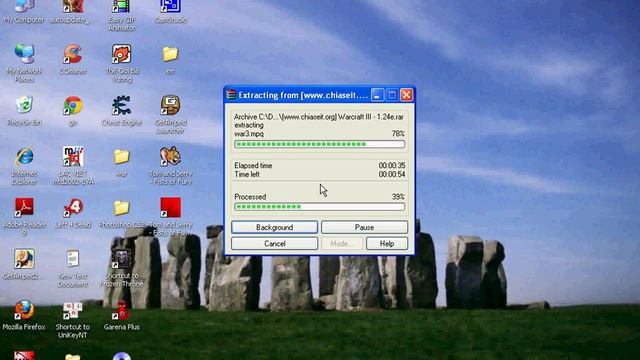Click the Processed 39% value
The height and width of the screenshot is (360, 640).
tap(398, 197)
